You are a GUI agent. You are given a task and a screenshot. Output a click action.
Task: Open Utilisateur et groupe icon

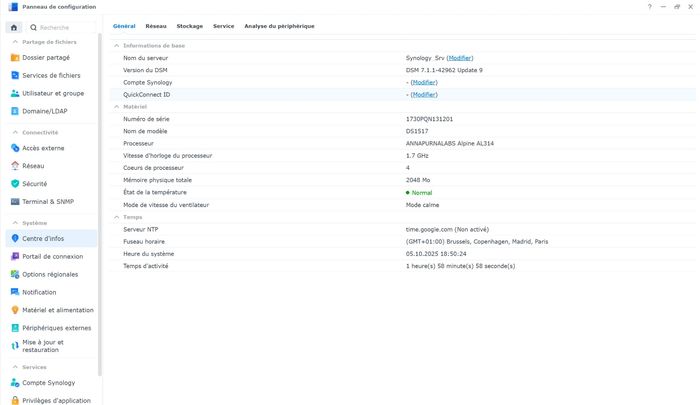pyautogui.click(x=15, y=93)
